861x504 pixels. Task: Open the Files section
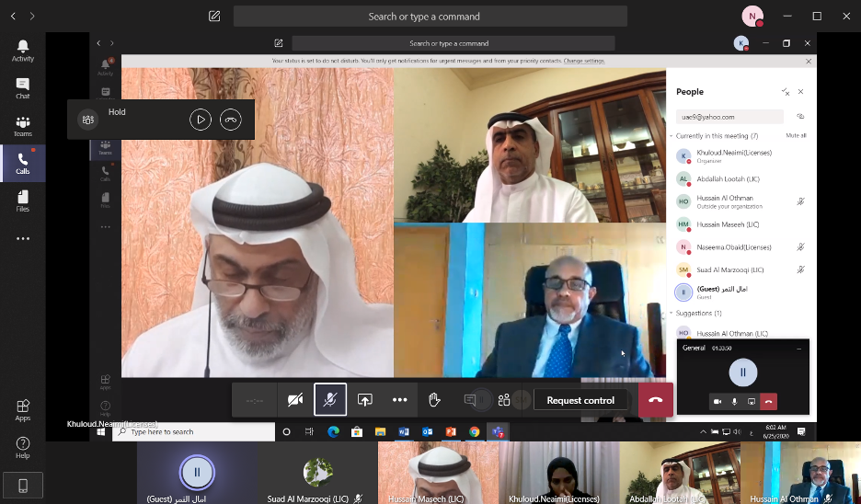click(x=23, y=201)
